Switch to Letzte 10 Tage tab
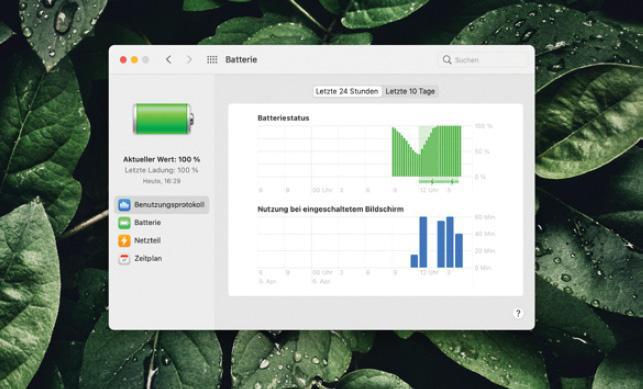Viewport: 643px width, 389px height. 410,91
